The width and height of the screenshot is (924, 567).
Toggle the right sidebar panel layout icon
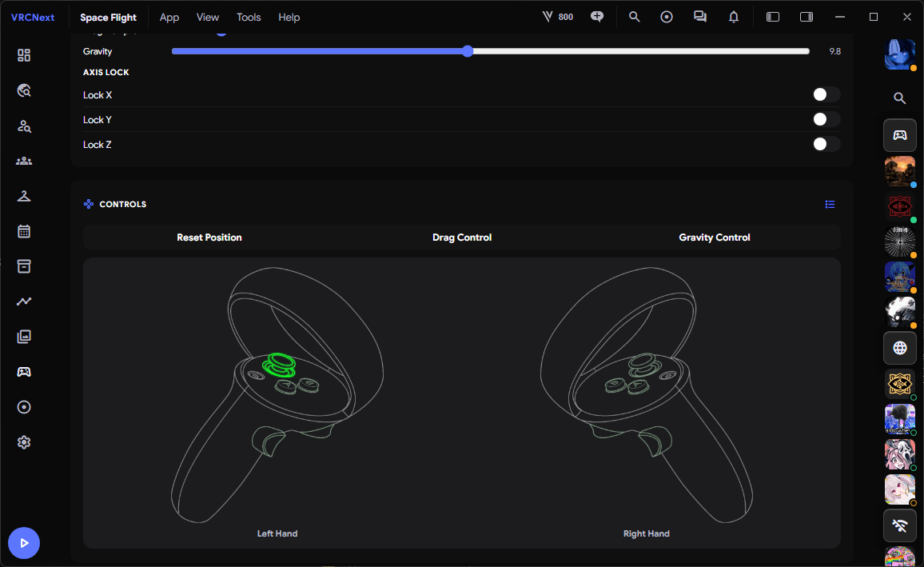coord(807,17)
